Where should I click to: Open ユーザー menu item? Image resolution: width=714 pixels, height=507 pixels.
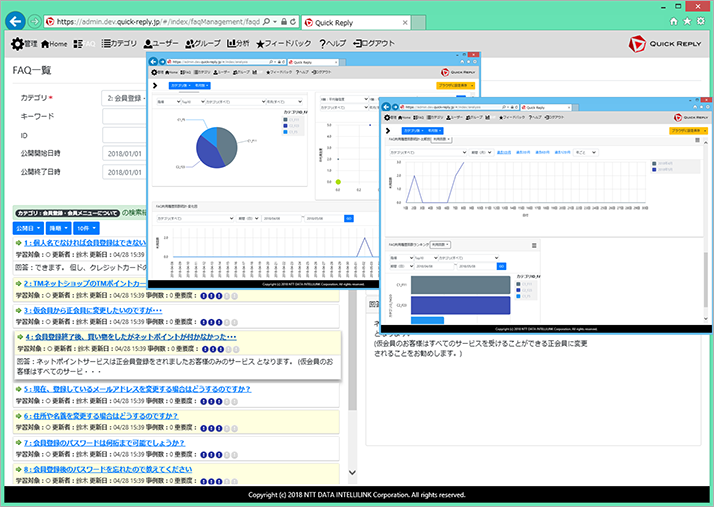click(x=161, y=43)
